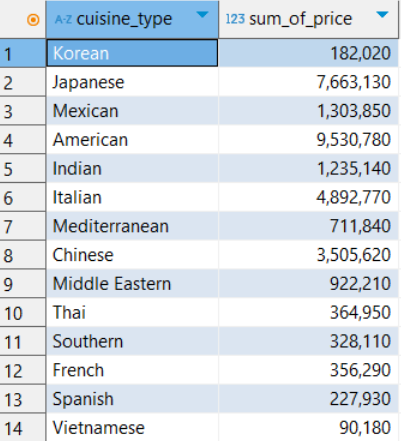
Task: Select row number 11 header
Action: click(23, 341)
